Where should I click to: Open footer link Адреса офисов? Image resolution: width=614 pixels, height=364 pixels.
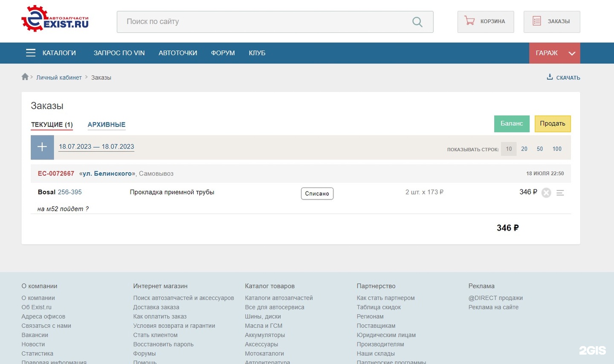click(43, 317)
